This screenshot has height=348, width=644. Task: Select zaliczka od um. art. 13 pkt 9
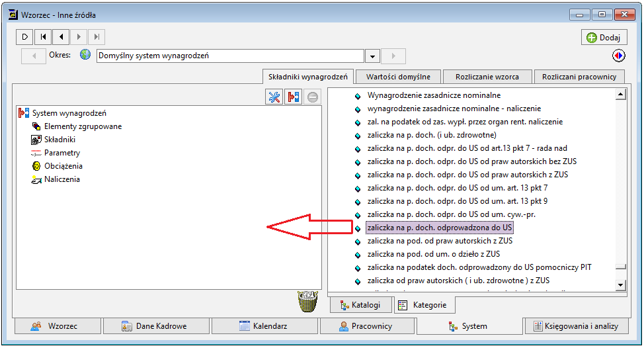coord(457,201)
